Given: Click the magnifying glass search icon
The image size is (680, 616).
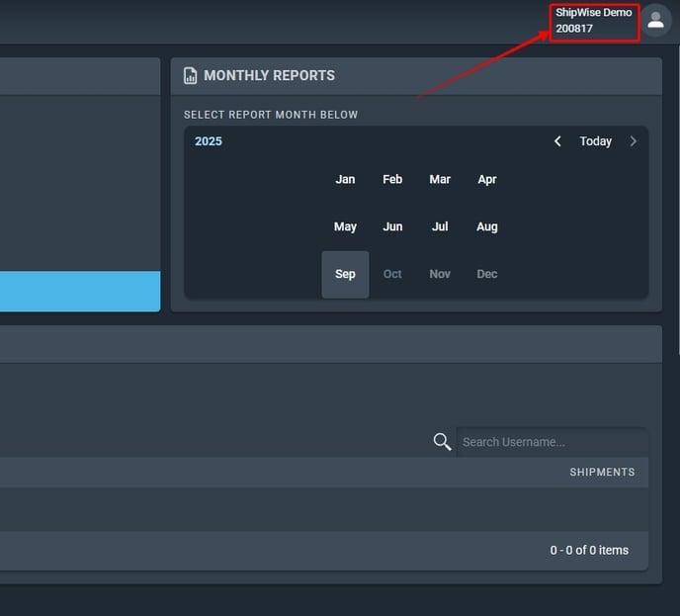Looking at the screenshot, I should click(x=442, y=442).
